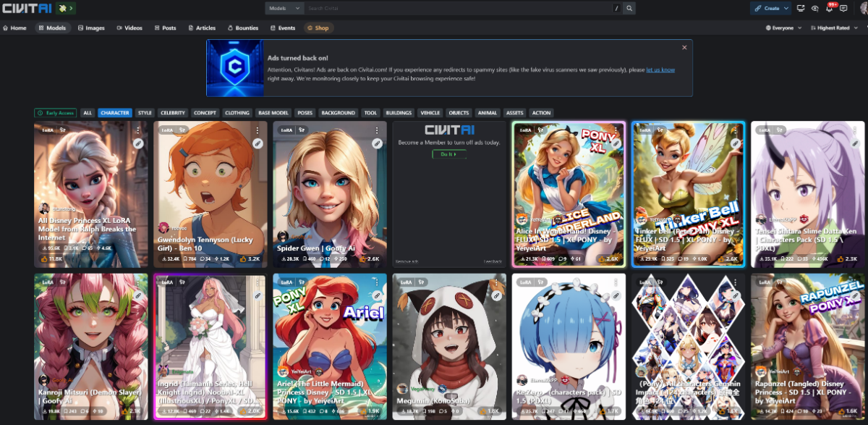Like the Spider Gwen model thumbs-up

point(364,258)
